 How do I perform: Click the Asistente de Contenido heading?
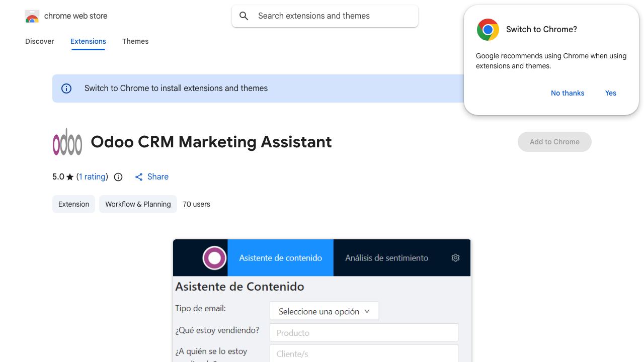[240, 287]
